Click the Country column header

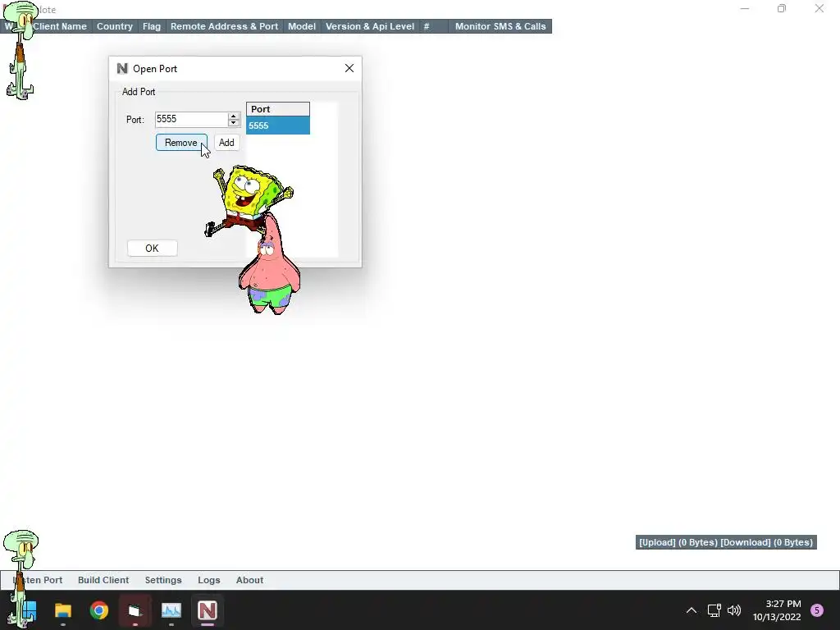(x=115, y=26)
